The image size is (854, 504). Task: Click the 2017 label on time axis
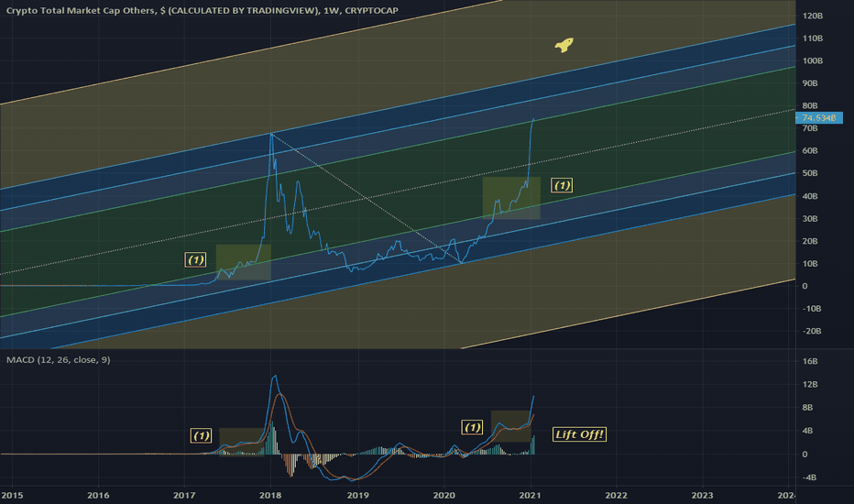tap(184, 495)
